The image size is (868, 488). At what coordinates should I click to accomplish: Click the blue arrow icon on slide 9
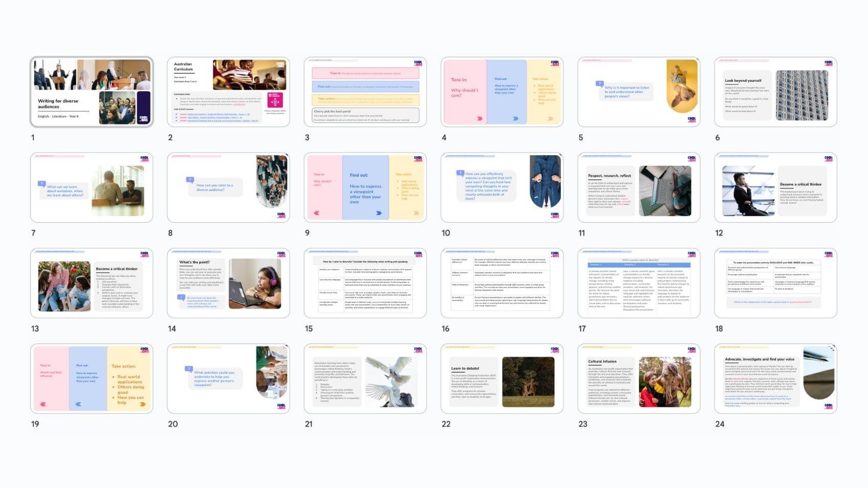click(x=379, y=213)
